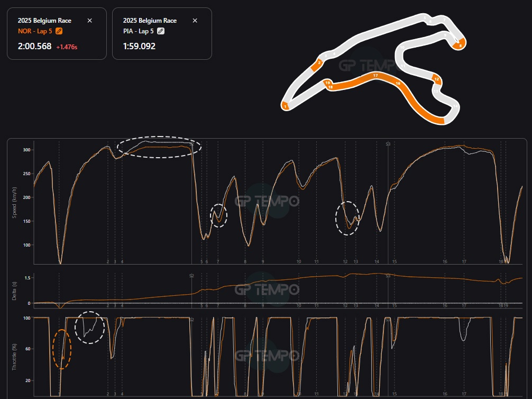This screenshot has height=399, width=532.
Task: Select turn 1 marker on track map
Action: [286, 106]
